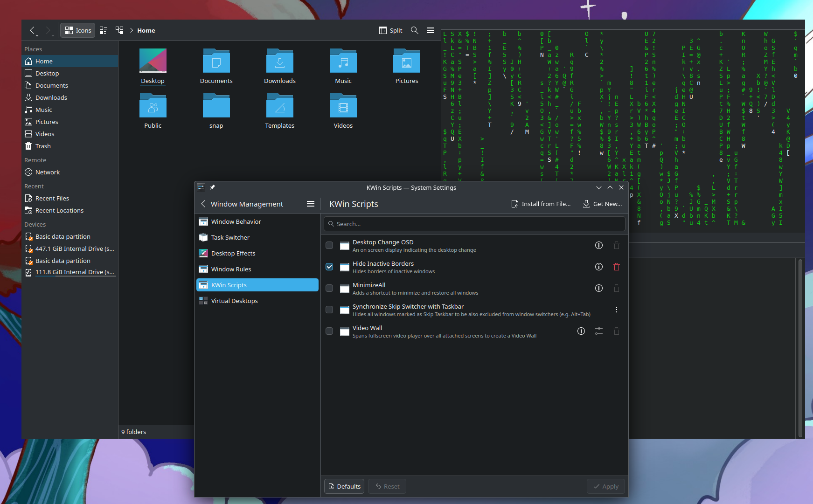The height and width of the screenshot is (504, 813).
Task: Show info for Video Wall script
Action: point(581,331)
